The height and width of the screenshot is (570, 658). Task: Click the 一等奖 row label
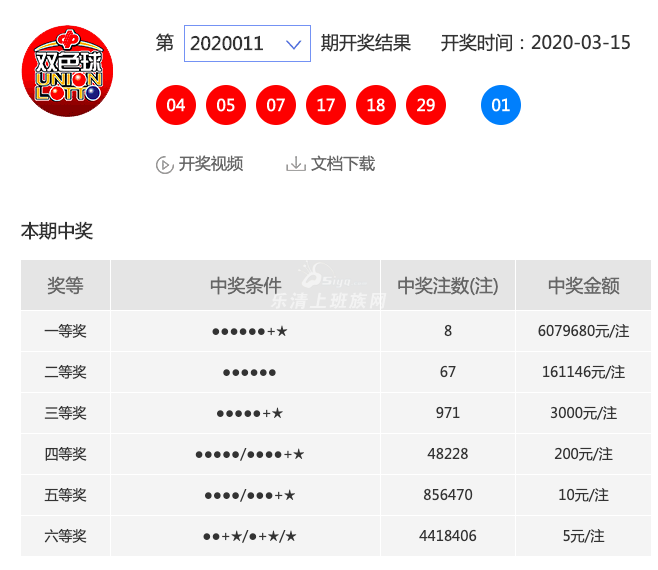pyautogui.click(x=66, y=331)
